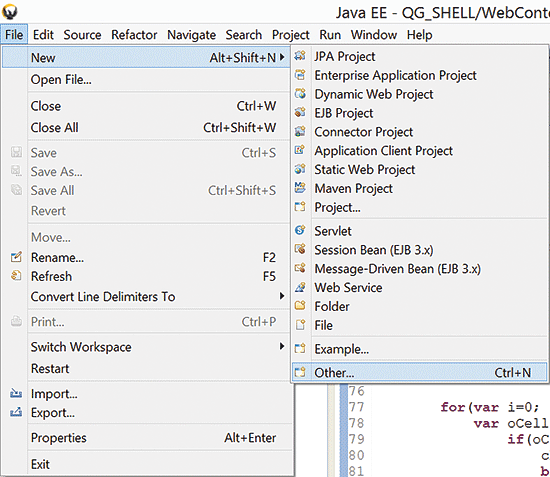Click the Web Service icon
The width and height of the screenshot is (550, 477).
(300, 287)
